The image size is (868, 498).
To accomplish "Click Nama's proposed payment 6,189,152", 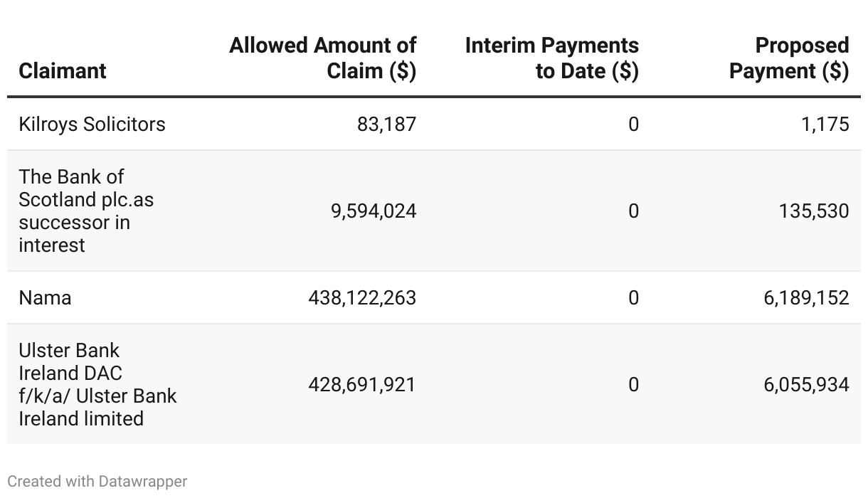I will point(807,297).
